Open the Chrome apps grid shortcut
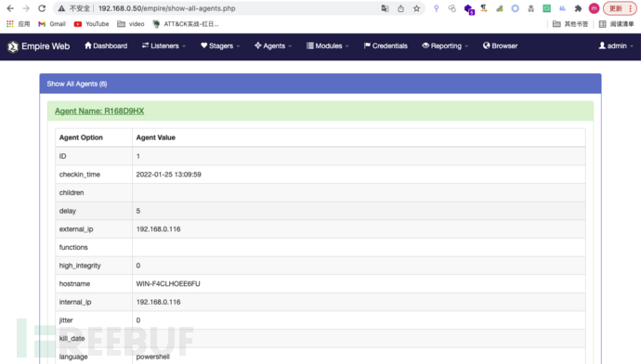641x364 pixels. 10,24
